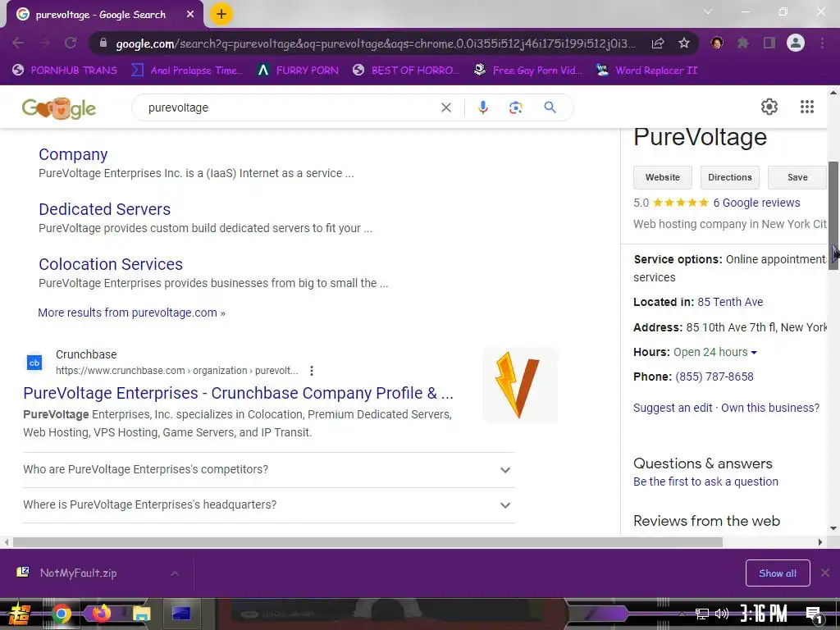Viewport: 840px width, 630px height.
Task: Click address bar URL field
Action: point(375,43)
